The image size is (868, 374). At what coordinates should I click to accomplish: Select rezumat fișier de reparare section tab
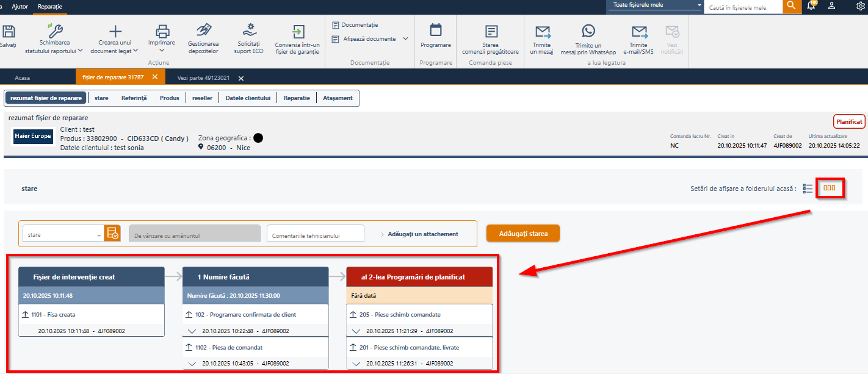pos(46,98)
